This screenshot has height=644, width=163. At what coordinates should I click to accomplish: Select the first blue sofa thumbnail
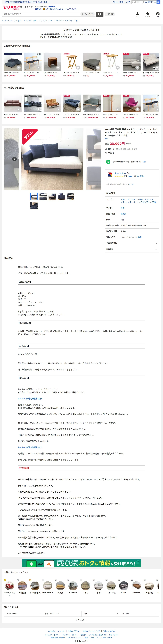34,196
